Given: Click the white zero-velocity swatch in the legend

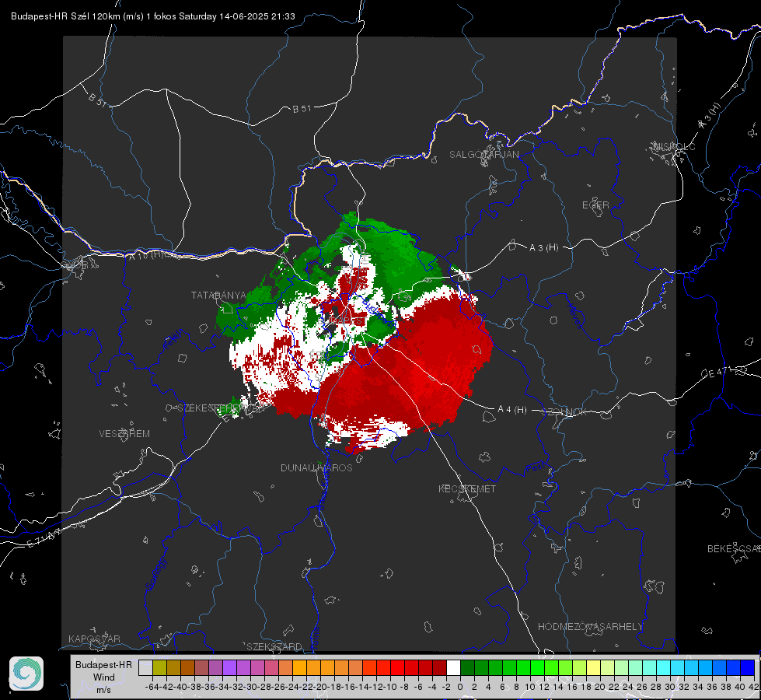Looking at the screenshot, I should (x=453, y=667).
